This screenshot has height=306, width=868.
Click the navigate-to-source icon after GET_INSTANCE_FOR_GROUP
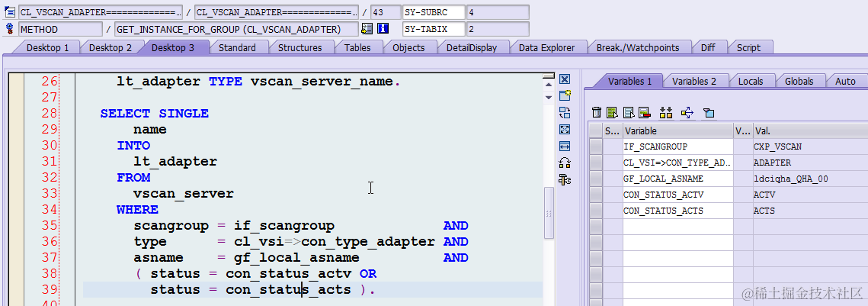(x=367, y=29)
